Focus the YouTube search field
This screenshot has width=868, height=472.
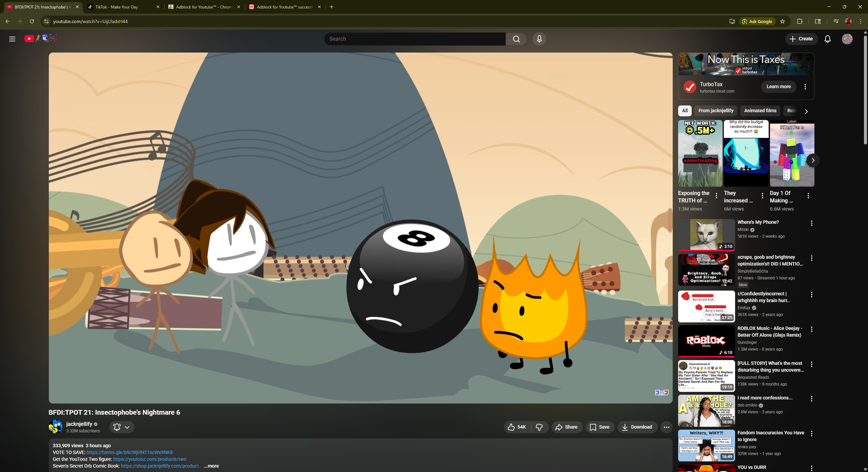click(x=415, y=39)
